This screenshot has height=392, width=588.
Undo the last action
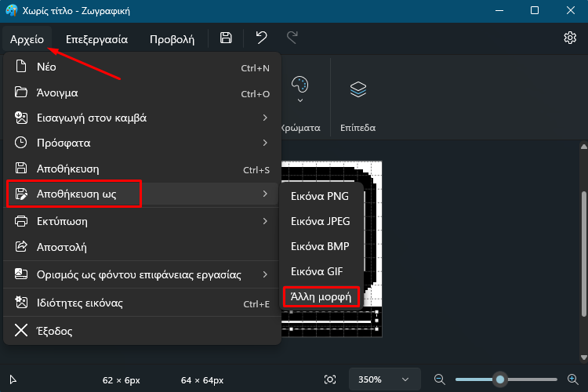261,38
